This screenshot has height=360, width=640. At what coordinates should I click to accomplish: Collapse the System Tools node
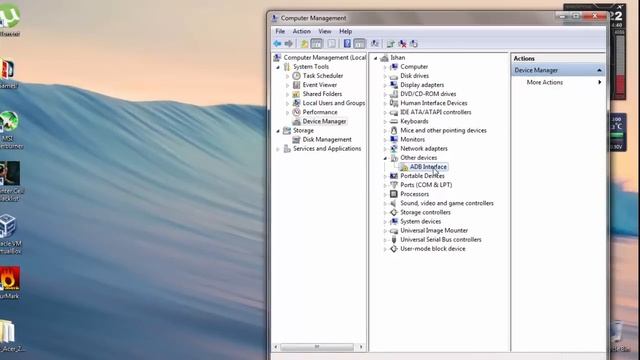click(x=278, y=67)
